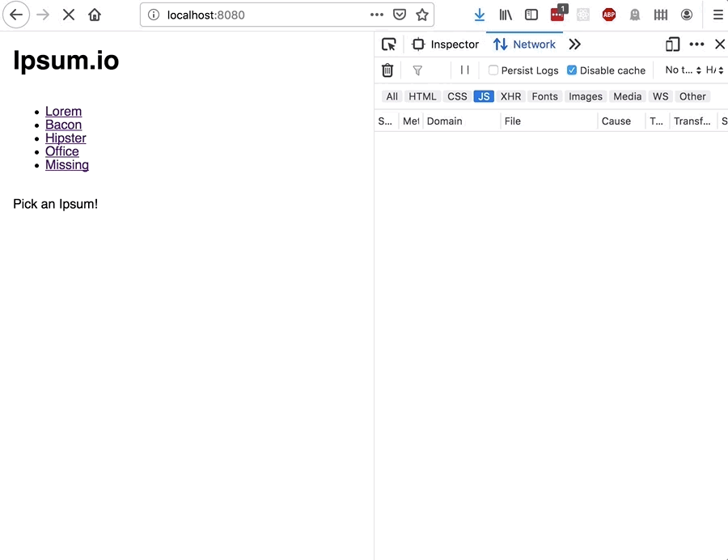Viewport: 728px width, 560px height.
Task: Close the developer tools panel
Action: coord(720,45)
